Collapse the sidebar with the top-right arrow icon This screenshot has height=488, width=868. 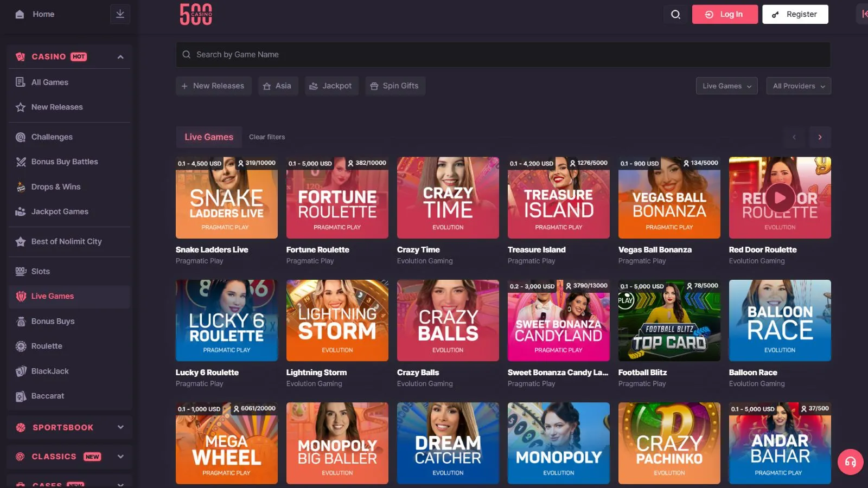pos(863,14)
